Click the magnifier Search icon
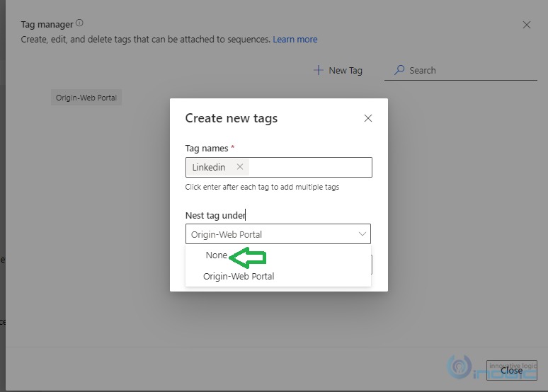 click(x=399, y=70)
